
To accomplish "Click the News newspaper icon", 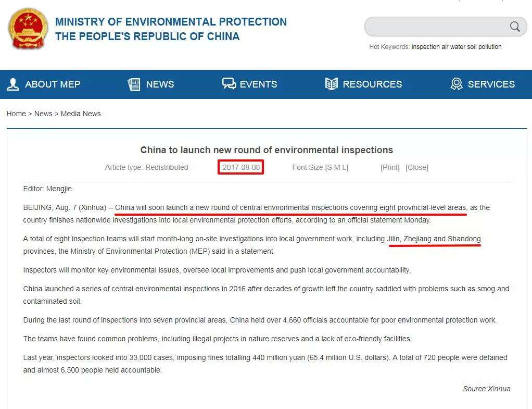I will (x=134, y=84).
